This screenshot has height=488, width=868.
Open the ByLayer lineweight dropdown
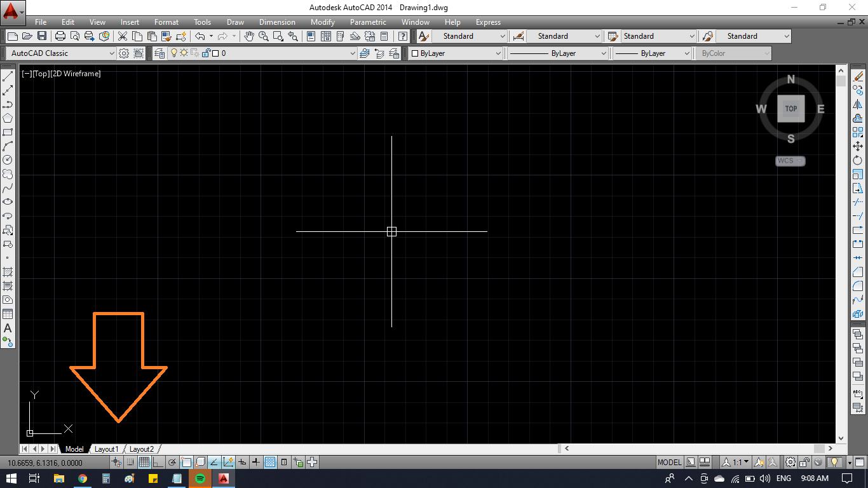point(653,53)
